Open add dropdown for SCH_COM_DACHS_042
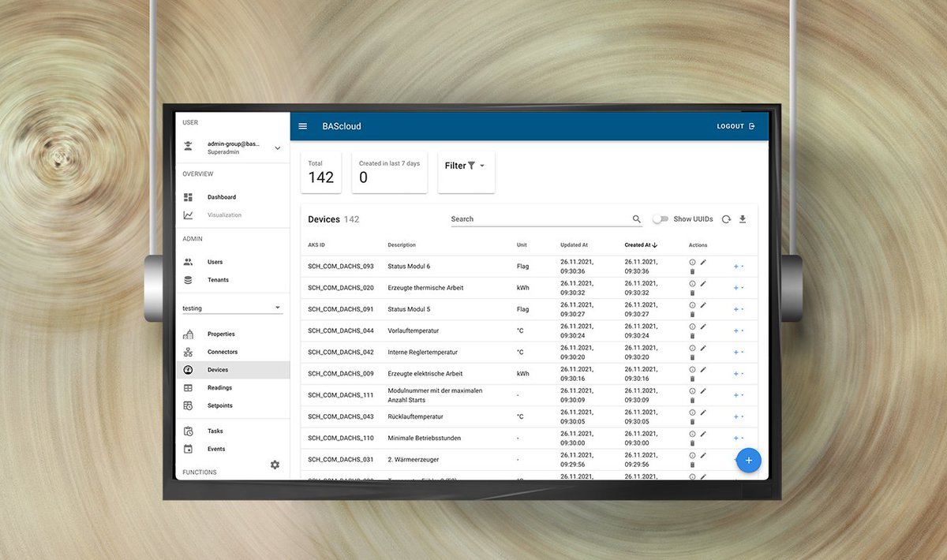Image resolution: width=947 pixels, height=560 pixels. pos(739,352)
